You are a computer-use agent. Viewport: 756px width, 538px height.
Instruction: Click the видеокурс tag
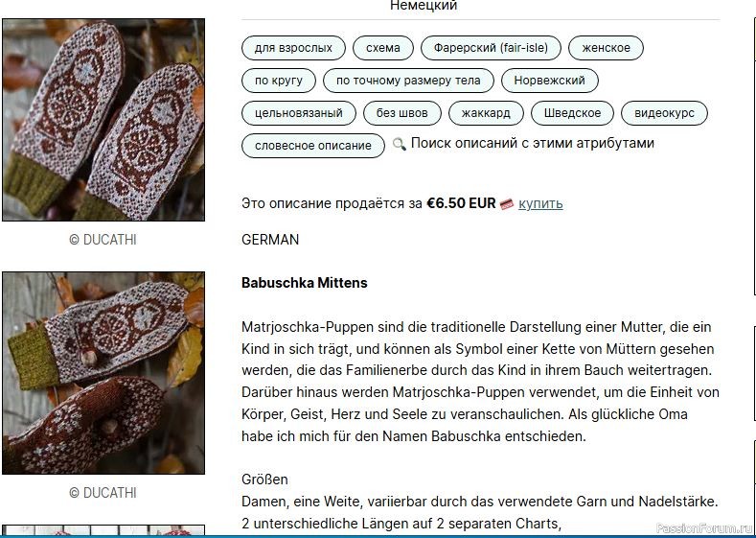[x=664, y=113]
